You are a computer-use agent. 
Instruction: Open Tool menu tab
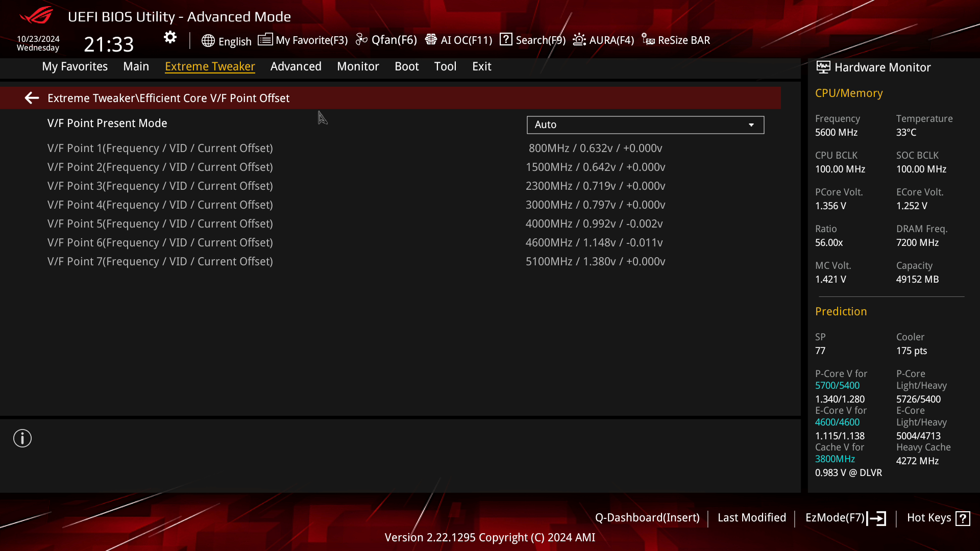tap(445, 66)
